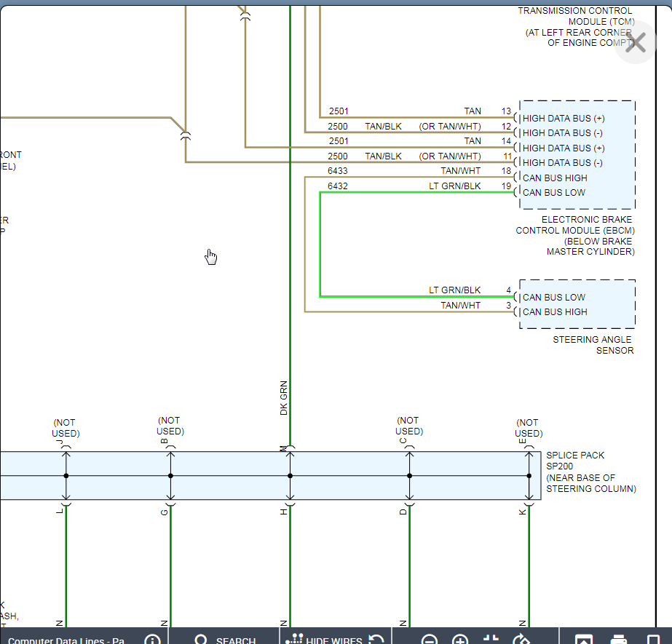Click the save image icon
This screenshot has width=672, height=644.
[584, 640]
